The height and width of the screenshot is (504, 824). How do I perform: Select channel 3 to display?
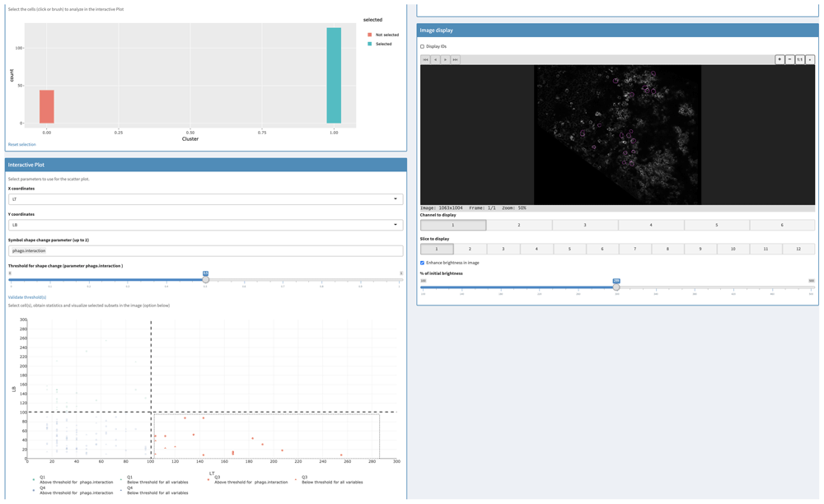pos(584,225)
